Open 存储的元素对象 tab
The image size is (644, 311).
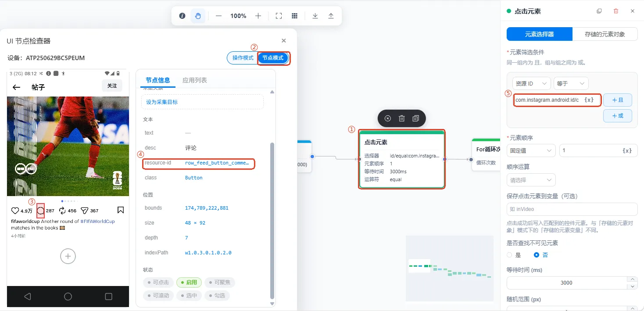(605, 34)
